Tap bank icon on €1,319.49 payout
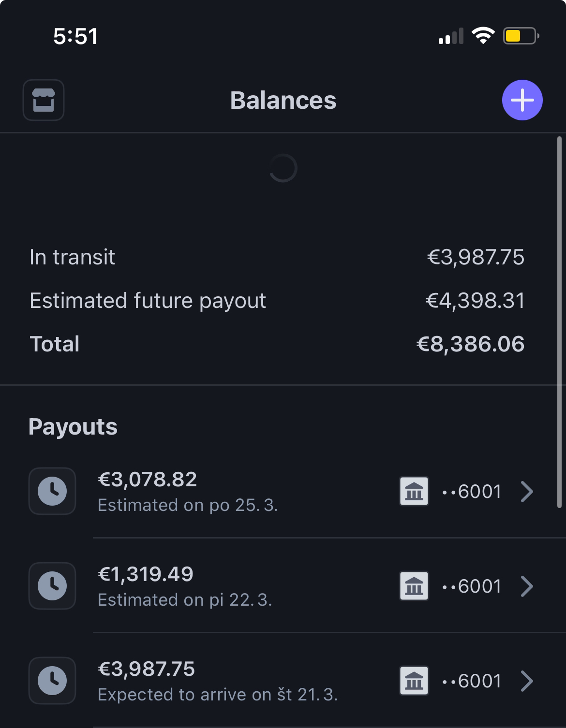 click(x=414, y=586)
